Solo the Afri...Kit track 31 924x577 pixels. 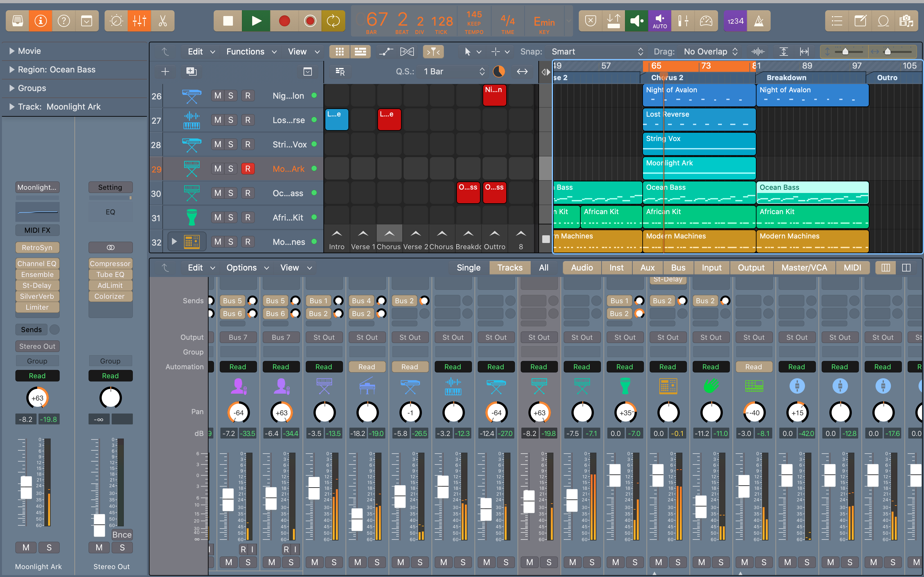coord(231,218)
